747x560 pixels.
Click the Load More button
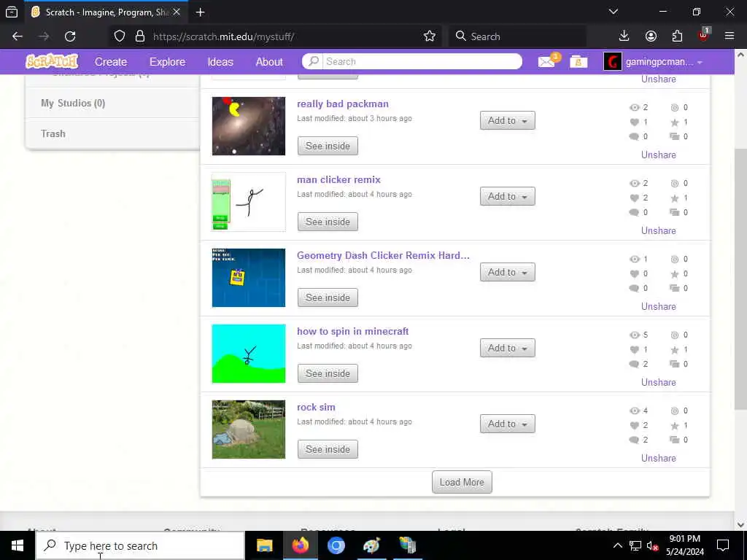click(x=462, y=482)
